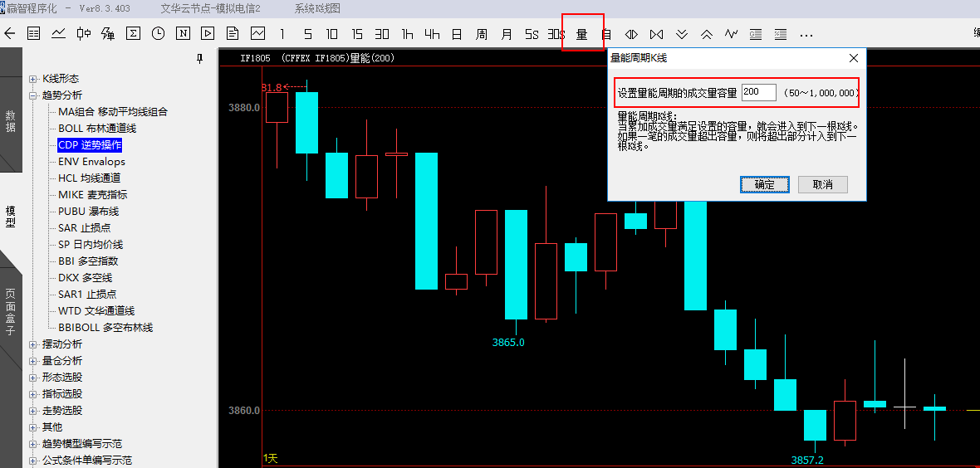Open the document page toolbar icon
The image size is (980, 468).
(233, 34)
